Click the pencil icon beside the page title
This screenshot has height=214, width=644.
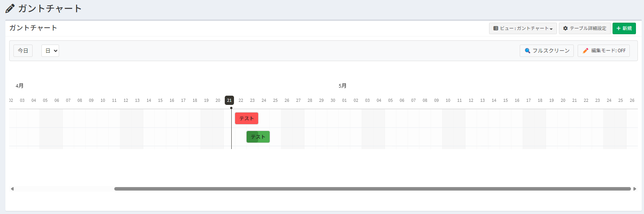10,8
